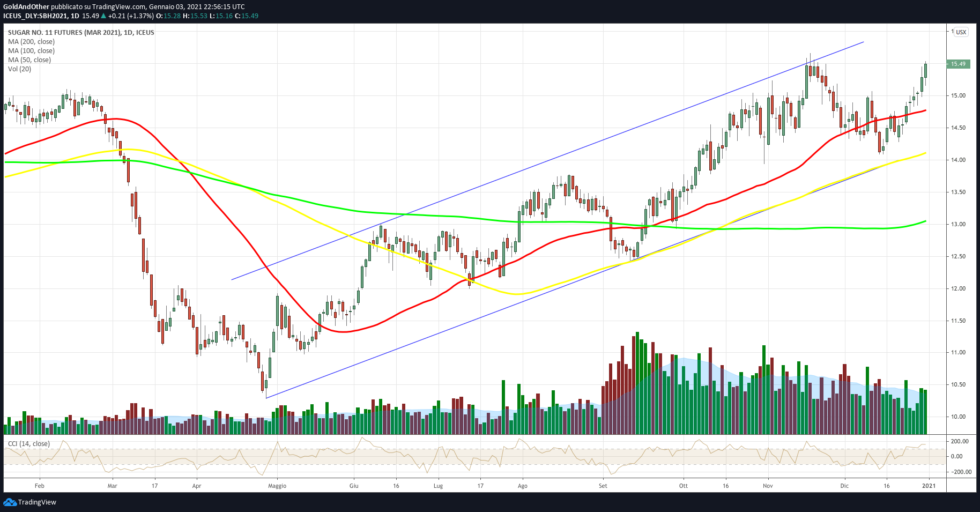Click the 14.50 price axis label

click(958, 128)
